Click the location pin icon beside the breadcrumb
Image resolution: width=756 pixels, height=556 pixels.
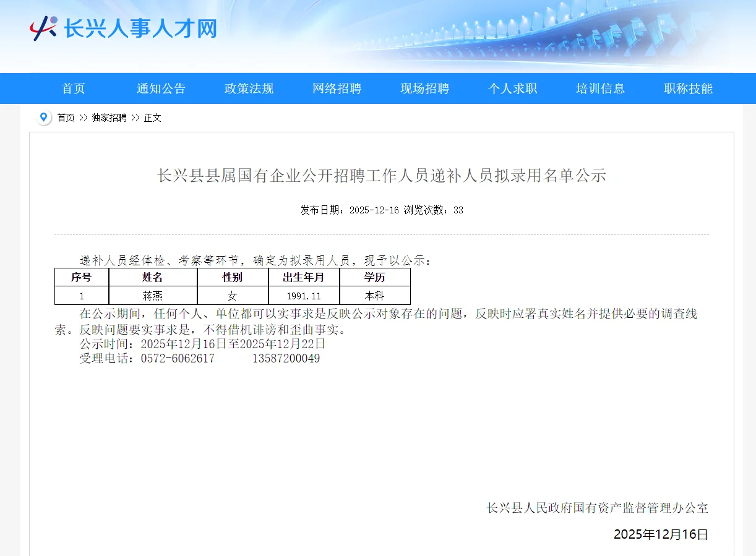point(43,117)
